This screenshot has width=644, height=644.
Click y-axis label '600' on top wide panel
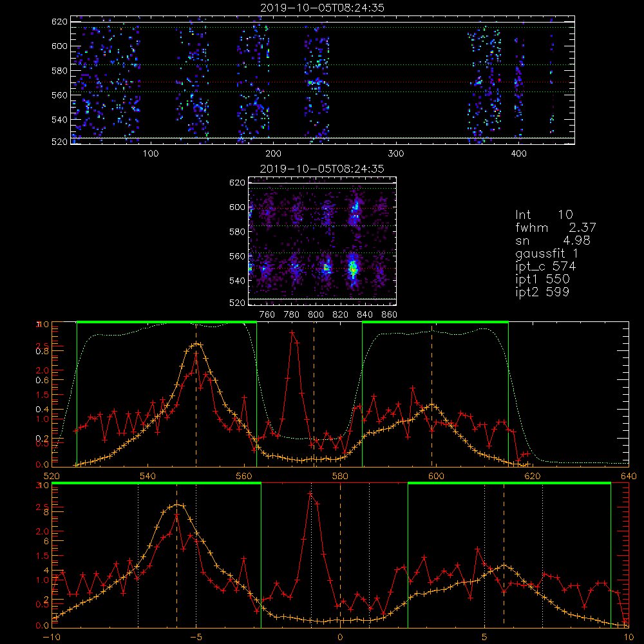click(59, 46)
